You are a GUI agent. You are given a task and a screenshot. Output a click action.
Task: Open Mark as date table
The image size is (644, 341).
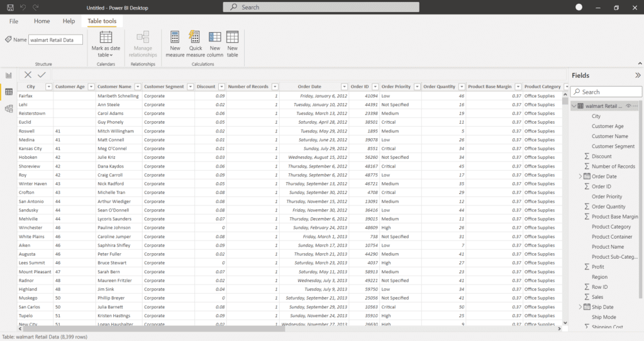(106, 44)
